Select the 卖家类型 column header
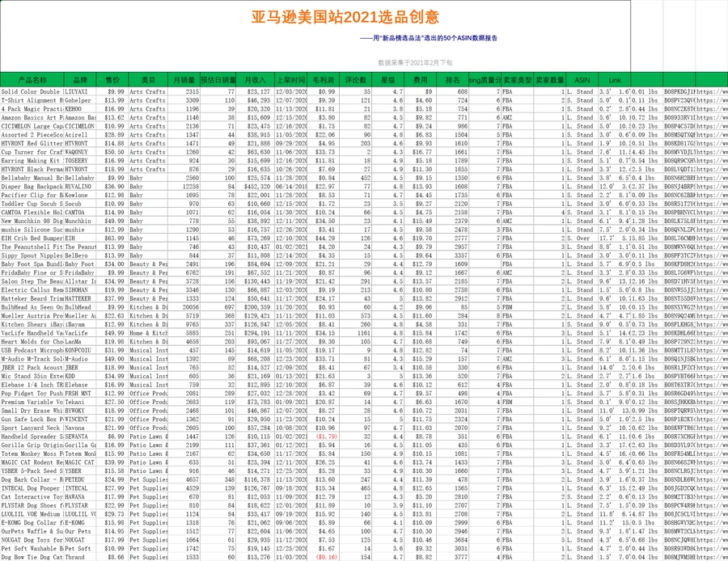 (x=518, y=80)
